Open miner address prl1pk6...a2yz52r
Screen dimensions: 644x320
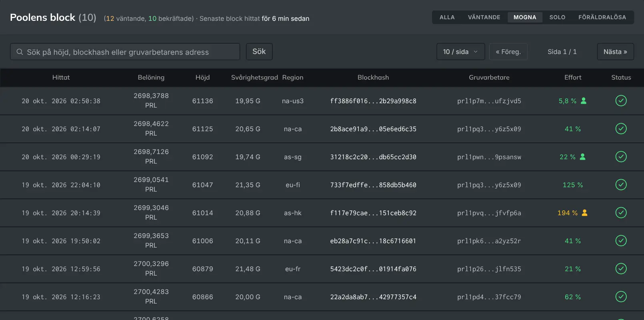[x=489, y=241]
